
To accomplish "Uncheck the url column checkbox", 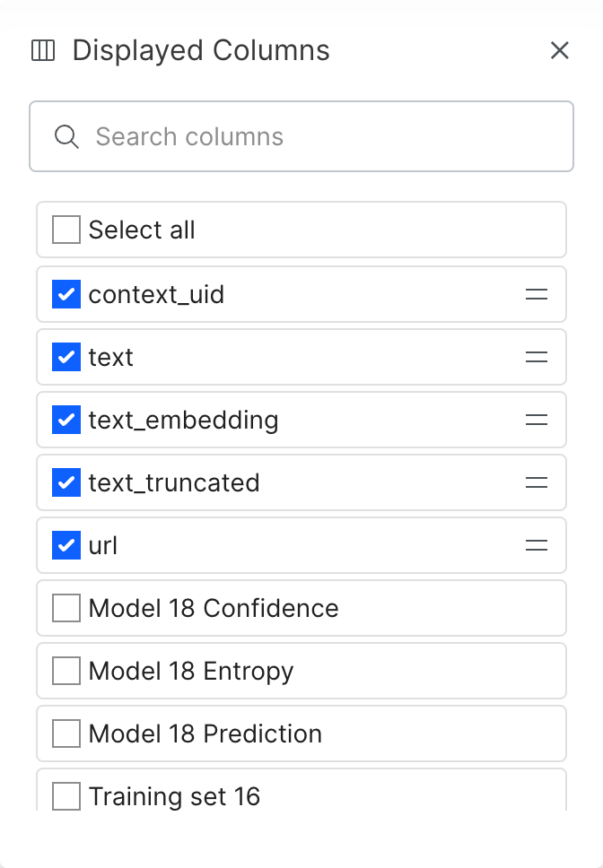I will coord(66,545).
